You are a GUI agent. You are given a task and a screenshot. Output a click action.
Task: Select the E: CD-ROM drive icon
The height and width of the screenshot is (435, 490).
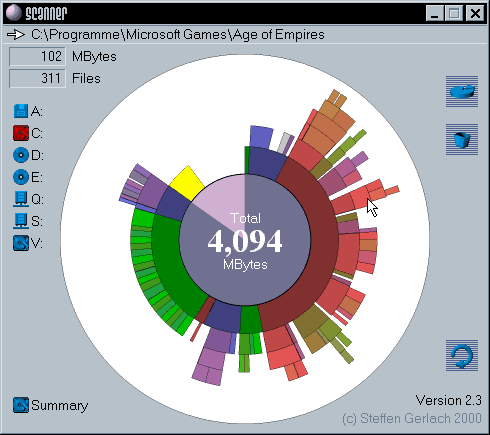point(21,177)
